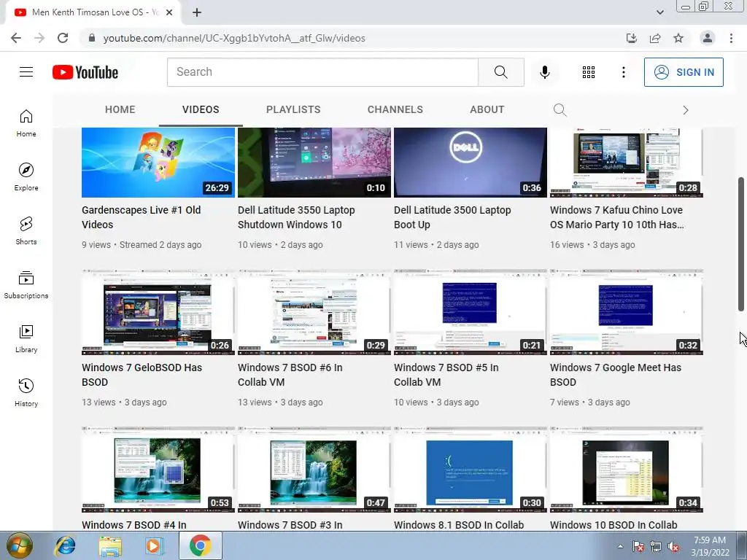Show more channel tabs chevron
The width and height of the screenshot is (747, 560).
(686, 110)
